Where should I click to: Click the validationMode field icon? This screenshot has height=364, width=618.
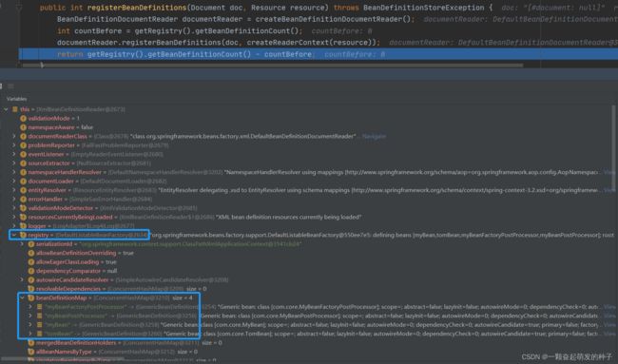point(23,119)
